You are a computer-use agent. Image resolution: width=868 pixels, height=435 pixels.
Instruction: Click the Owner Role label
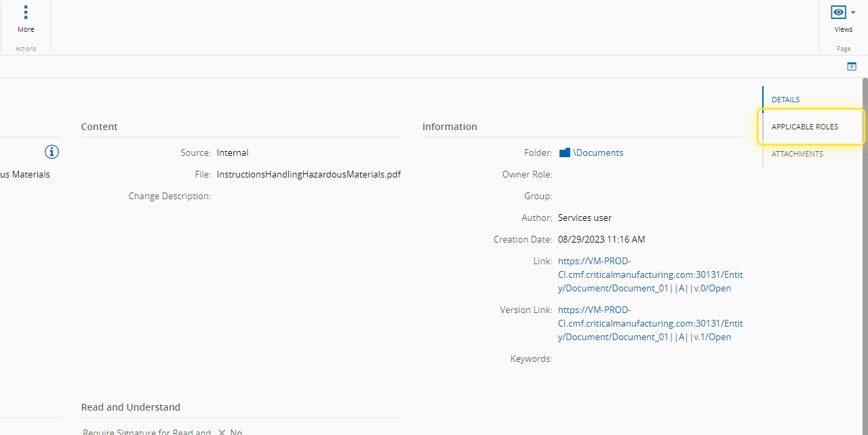[x=527, y=174]
